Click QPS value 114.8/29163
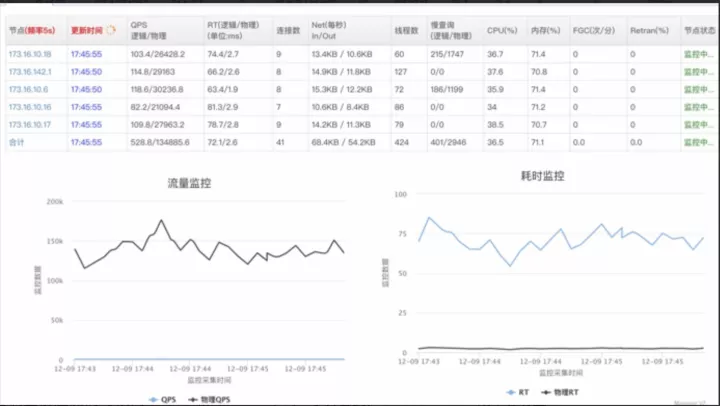 coord(155,72)
